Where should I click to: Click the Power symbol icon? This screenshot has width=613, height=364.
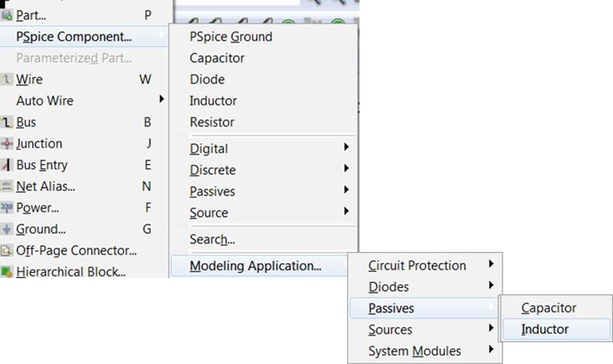pyautogui.click(x=7, y=208)
